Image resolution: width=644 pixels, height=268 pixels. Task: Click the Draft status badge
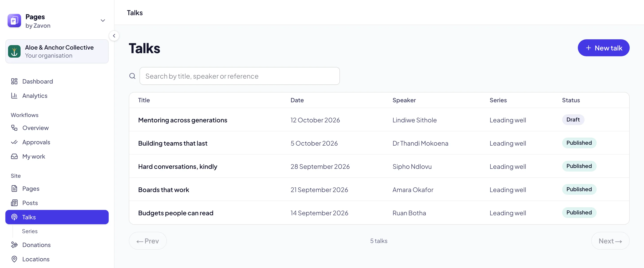point(573,120)
